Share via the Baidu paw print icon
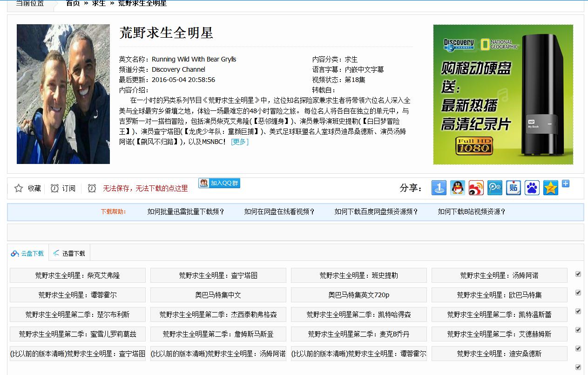The width and height of the screenshot is (588, 375). 532,187
